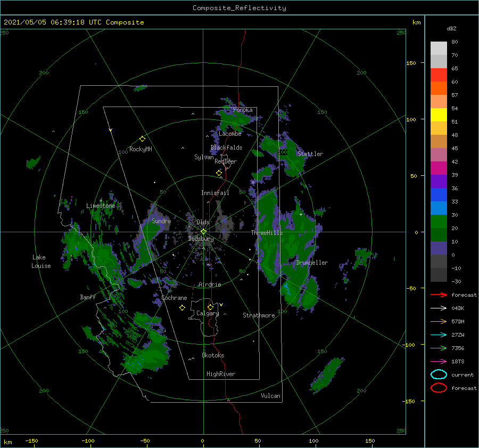Click the 'Sylvan' map label
The width and height of the screenshot is (479, 448).
(x=204, y=157)
